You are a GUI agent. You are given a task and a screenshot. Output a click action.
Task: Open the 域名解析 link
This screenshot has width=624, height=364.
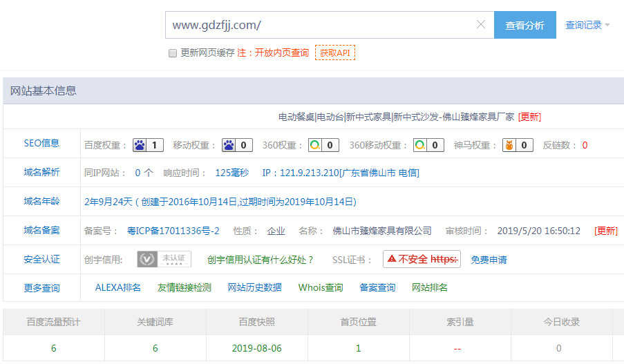(x=41, y=172)
